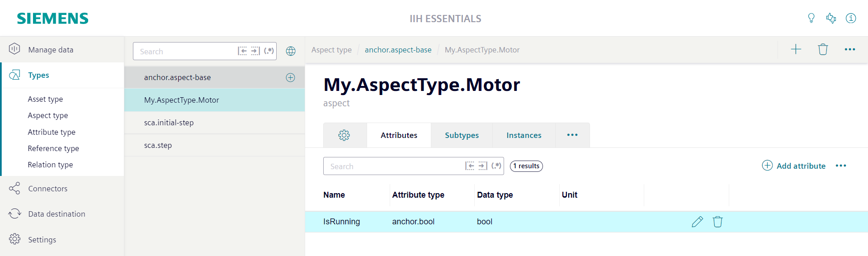Toggle regex option in types search box
Screen dimensions: 868x256
click(269, 51)
